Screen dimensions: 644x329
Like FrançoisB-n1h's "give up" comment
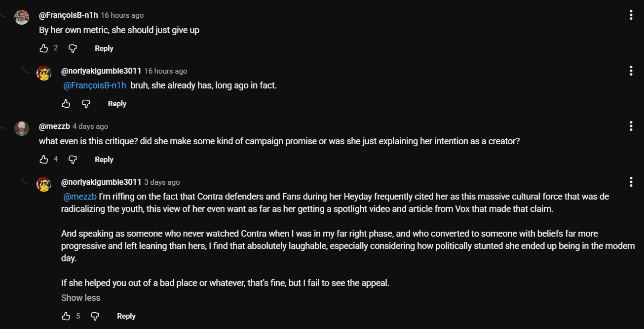44,48
